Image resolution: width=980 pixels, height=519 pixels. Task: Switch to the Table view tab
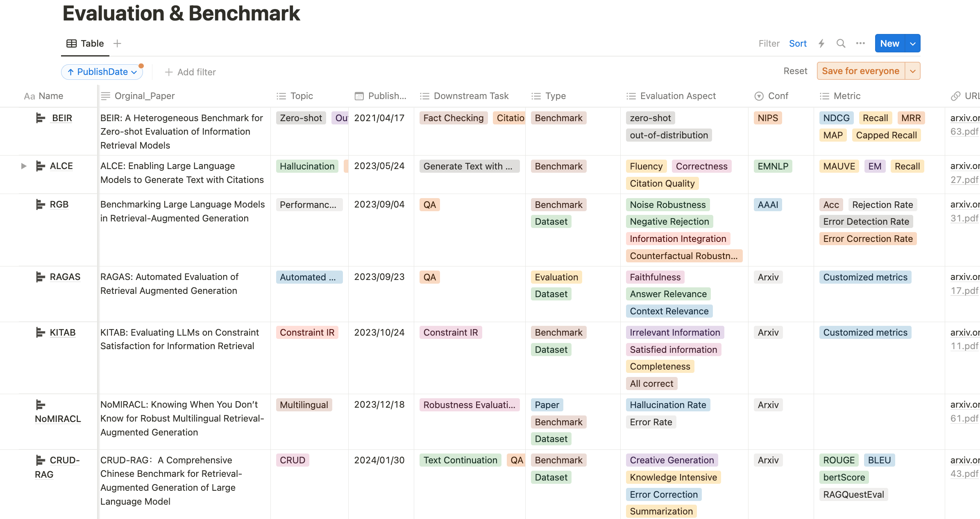85,43
